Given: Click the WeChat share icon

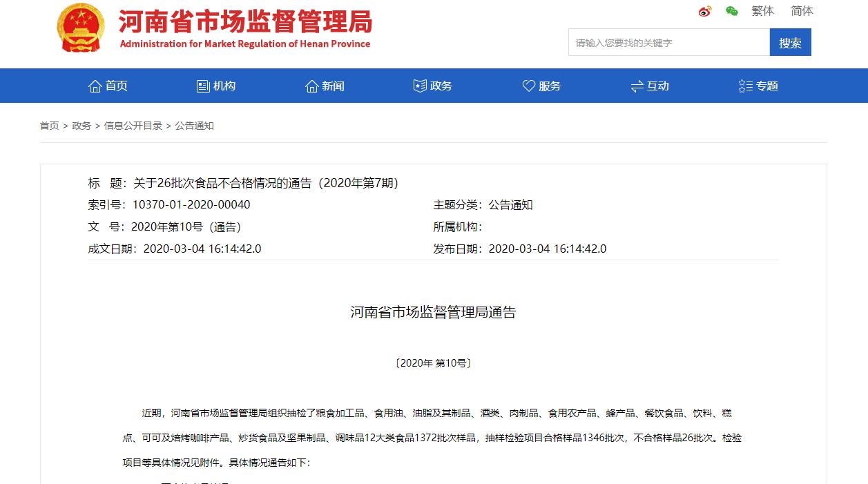Looking at the screenshot, I should tap(731, 11).
